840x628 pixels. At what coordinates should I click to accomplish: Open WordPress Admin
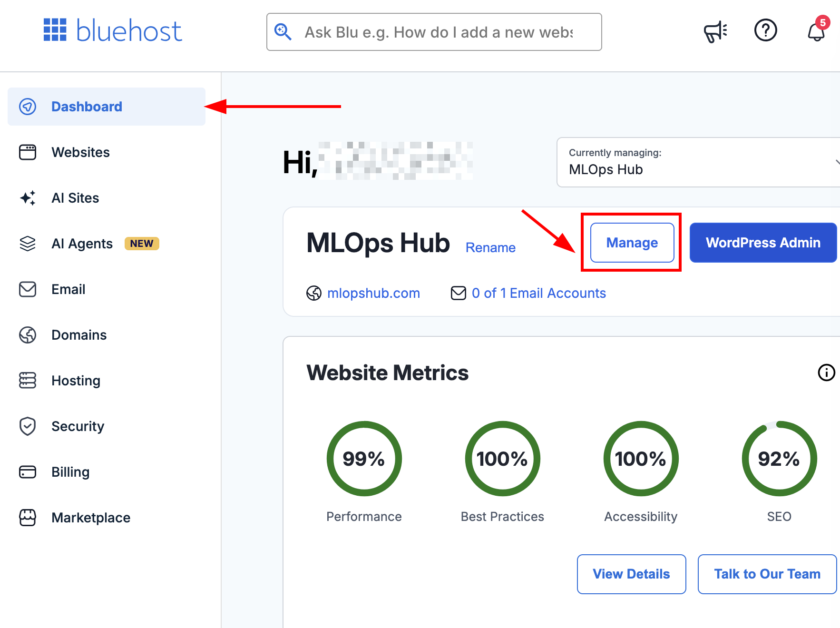[763, 243]
